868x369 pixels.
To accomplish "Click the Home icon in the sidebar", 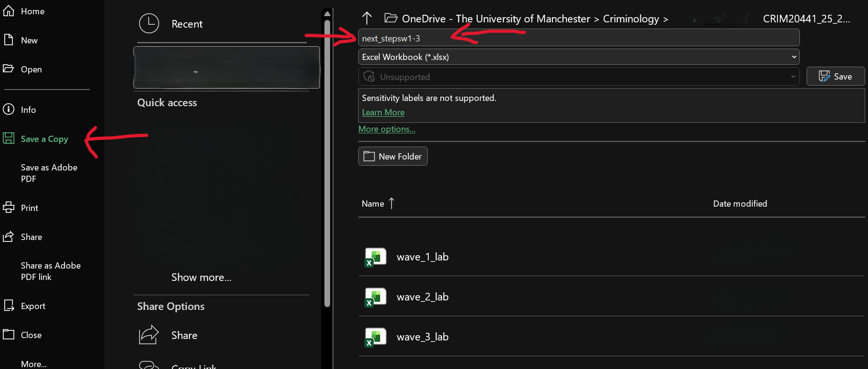I will [x=9, y=11].
